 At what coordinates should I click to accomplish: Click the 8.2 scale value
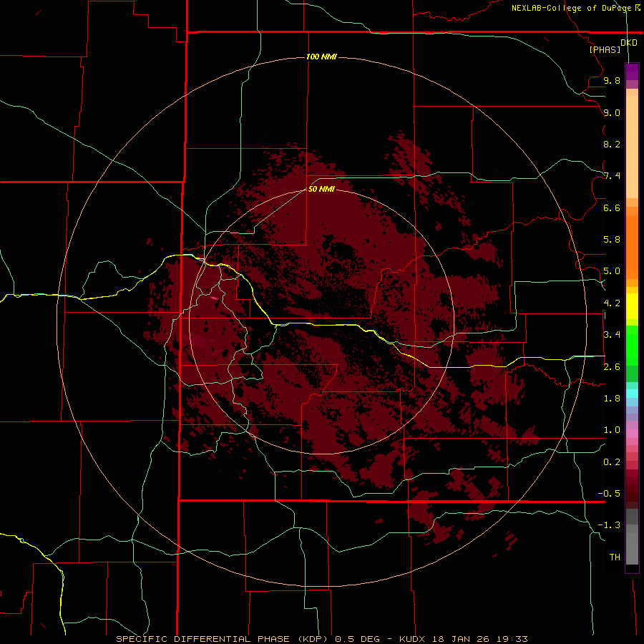point(612,144)
